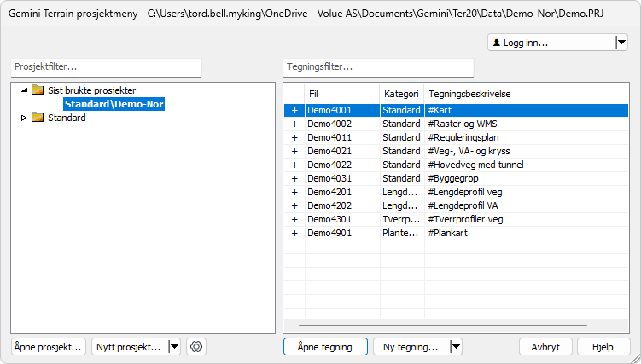This screenshot has height=364, width=641.
Task: Click the Hjelp button
Action: click(603, 346)
